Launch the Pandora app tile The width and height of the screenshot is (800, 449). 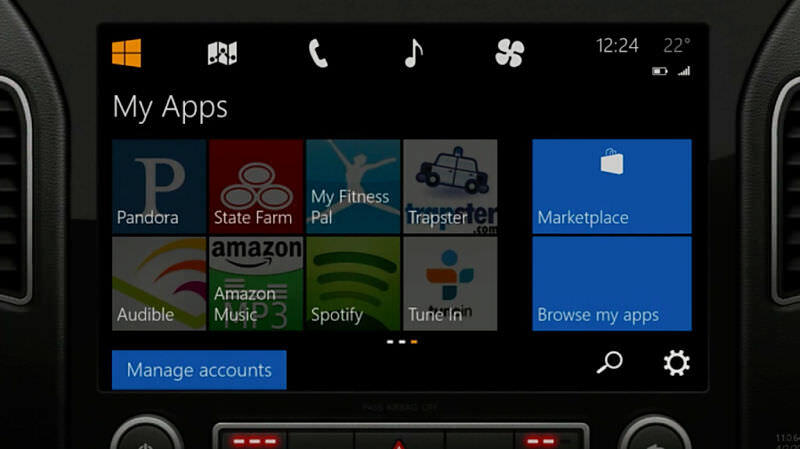159,186
